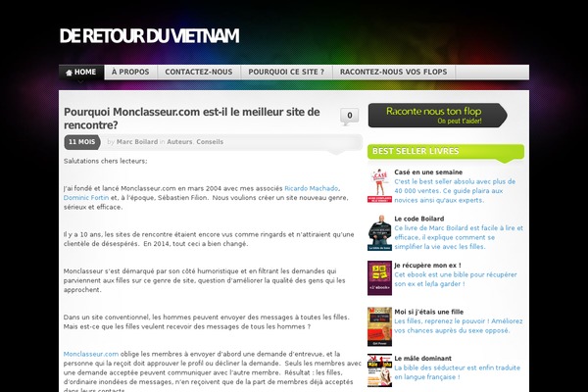Click description starting Cet ebook est une bible
Image resolution: width=588 pixels, height=392 pixels.
pyautogui.click(x=456, y=279)
